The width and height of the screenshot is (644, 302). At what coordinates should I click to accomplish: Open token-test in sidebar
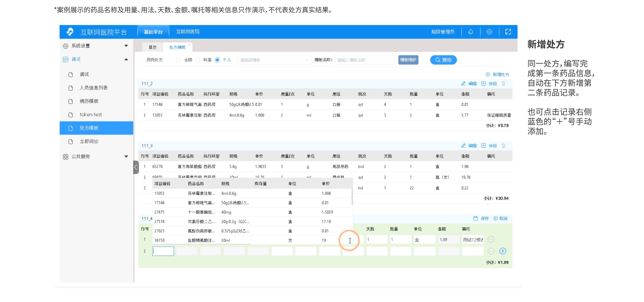tap(96, 114)
